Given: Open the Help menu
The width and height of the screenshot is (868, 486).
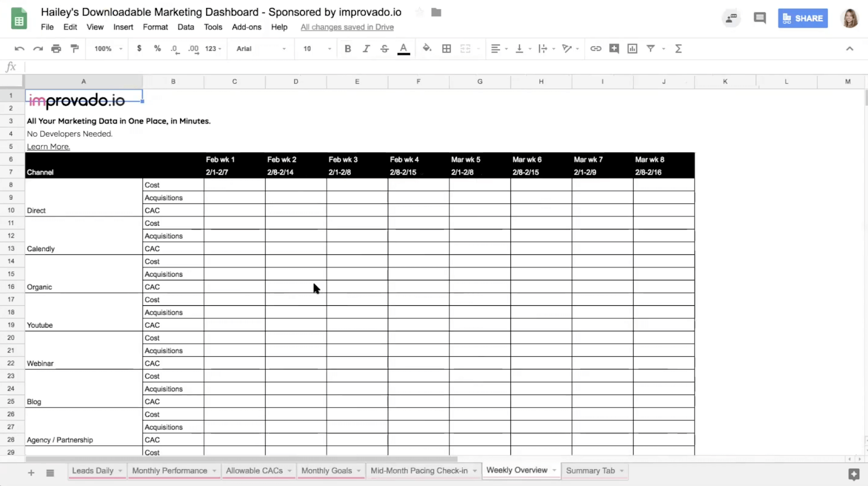Looking at the screenshot, I should [x=279, y=27].
